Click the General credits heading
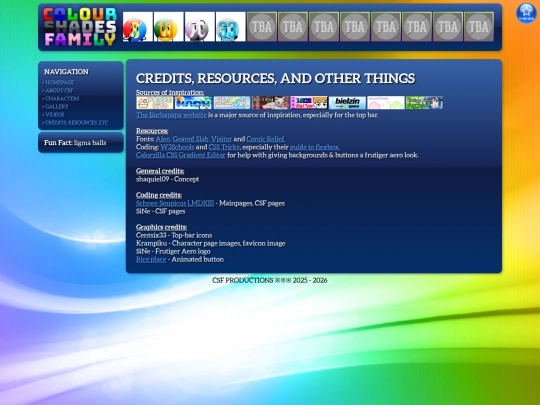 [160, 171]
